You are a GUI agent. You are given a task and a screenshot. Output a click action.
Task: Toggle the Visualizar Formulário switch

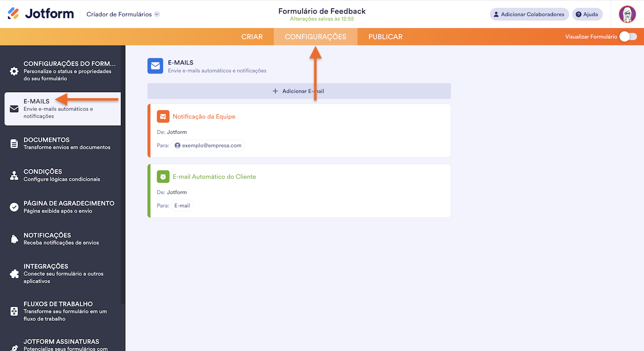(628, 37)
